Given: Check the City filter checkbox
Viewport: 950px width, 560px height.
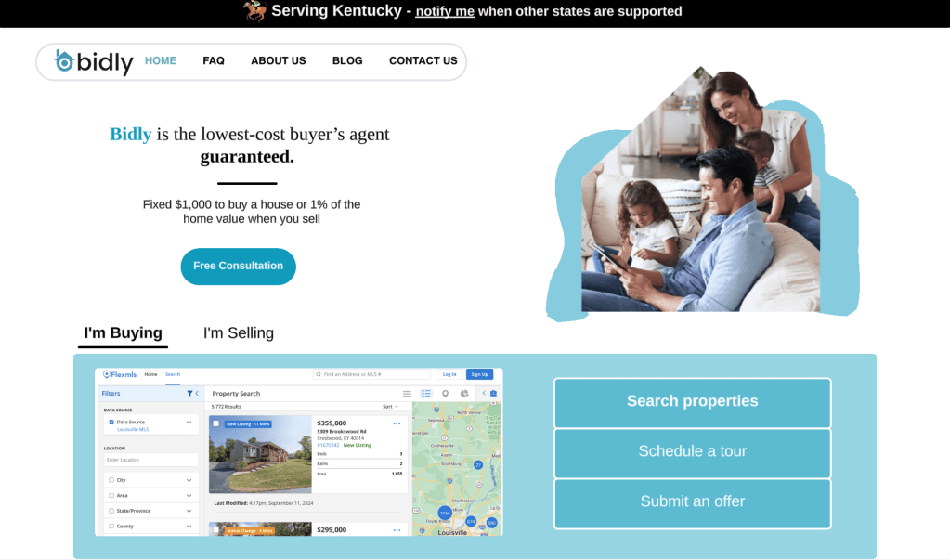Looking at the screenshot, I should tap(111, 480).
